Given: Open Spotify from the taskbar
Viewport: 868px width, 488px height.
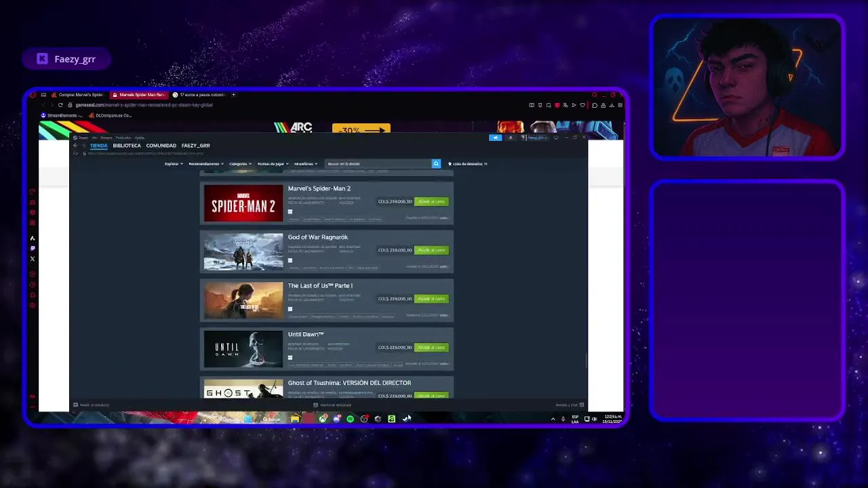Looking at the screenshot, I should tap(351, 419).
